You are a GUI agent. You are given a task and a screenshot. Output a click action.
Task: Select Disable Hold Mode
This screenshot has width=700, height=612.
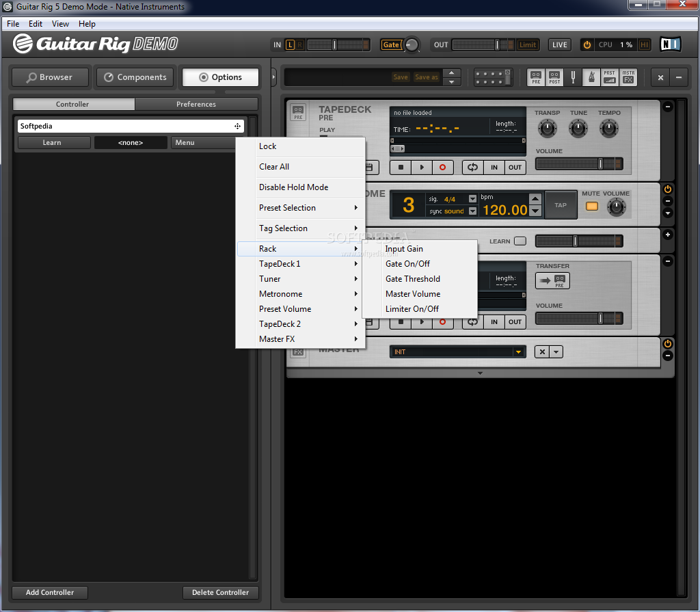coord(301,187)
